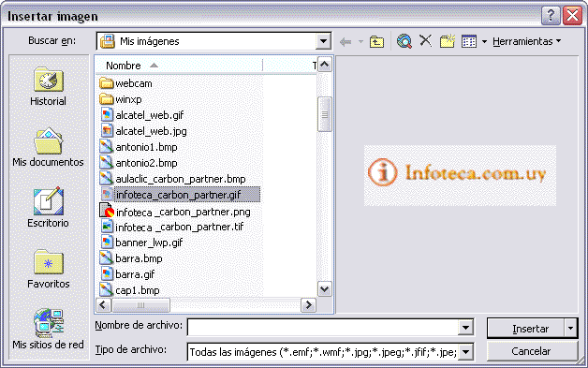Viewport: 588px width, 368px height.
Task: Open the Favoritos folder shortcut
Action: tap(48, 269)
